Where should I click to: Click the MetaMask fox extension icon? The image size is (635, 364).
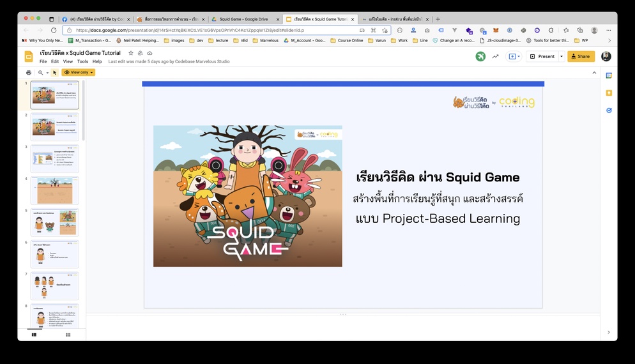(x=496, y=30)
